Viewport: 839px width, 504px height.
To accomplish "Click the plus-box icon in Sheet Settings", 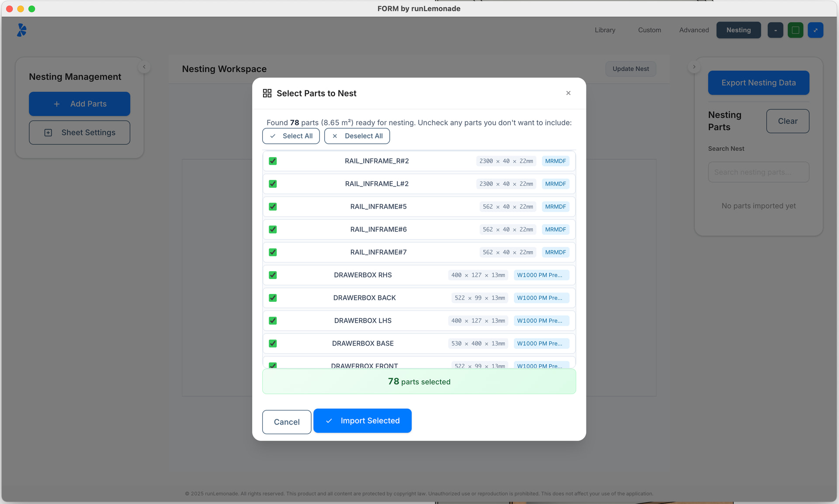I will pyautogui.click(x=49, y=133).
